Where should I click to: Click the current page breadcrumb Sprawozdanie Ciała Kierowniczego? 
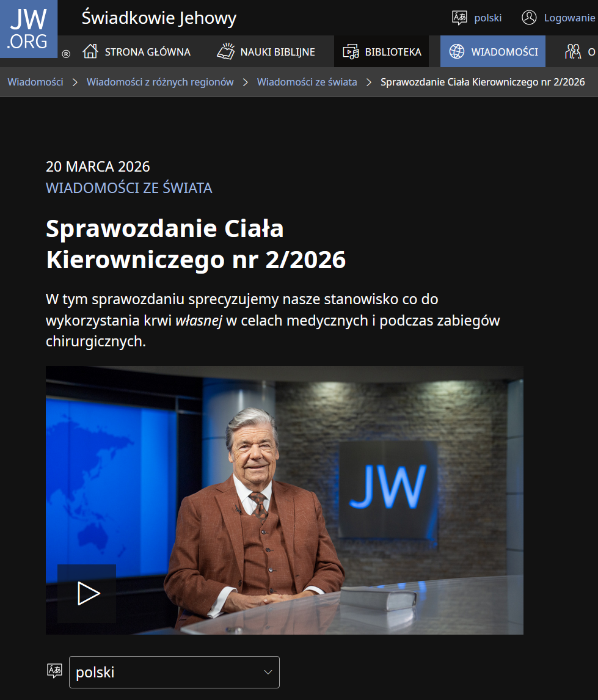click(483, 82)
